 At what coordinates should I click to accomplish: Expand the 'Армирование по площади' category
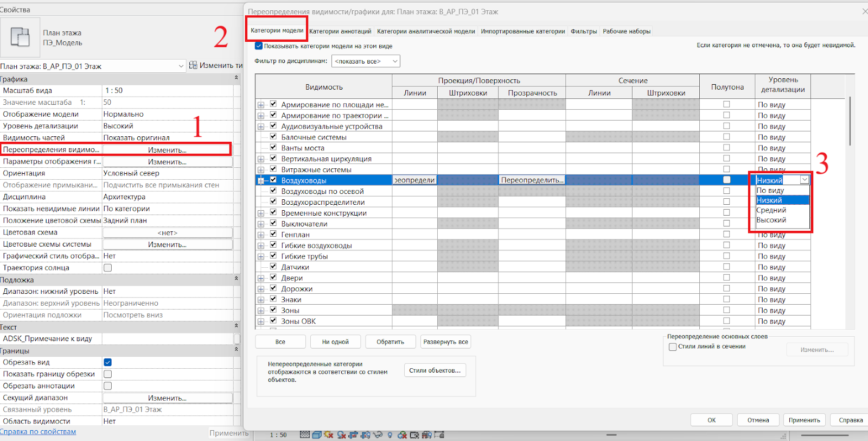(261, 105)
